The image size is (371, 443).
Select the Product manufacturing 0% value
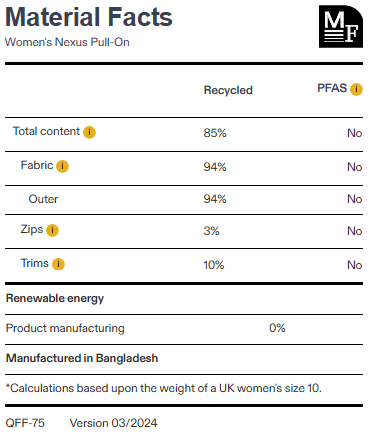coord(277,328)
